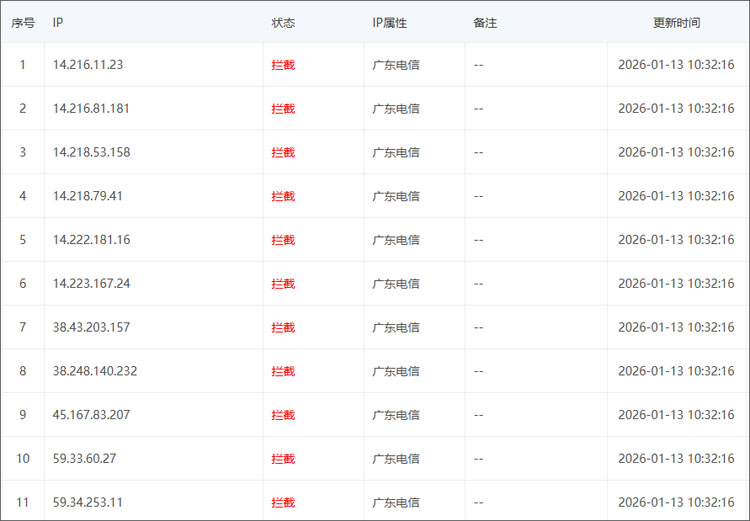
Task: Select IP address 38.248.140.232
Action: coord(95,371)
